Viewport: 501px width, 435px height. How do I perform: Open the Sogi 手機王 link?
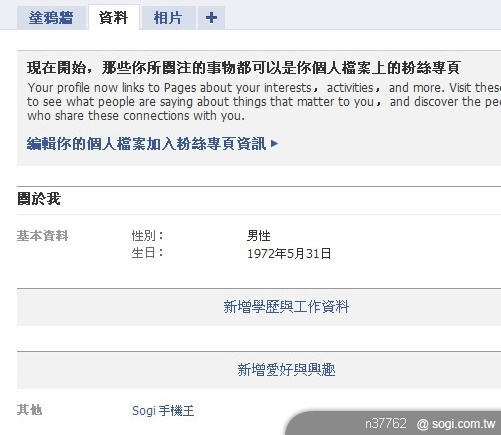click(x=163, y=410)
